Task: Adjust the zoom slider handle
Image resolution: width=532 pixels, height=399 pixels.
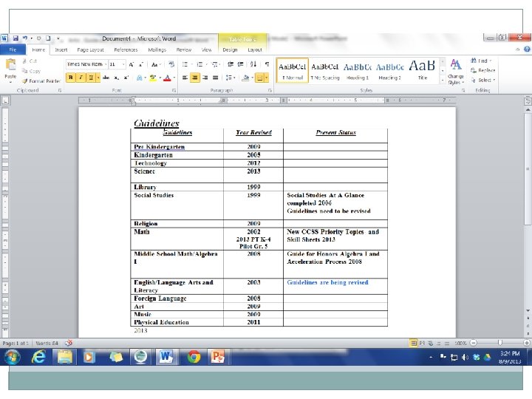Action: click(x=500, y=343)
